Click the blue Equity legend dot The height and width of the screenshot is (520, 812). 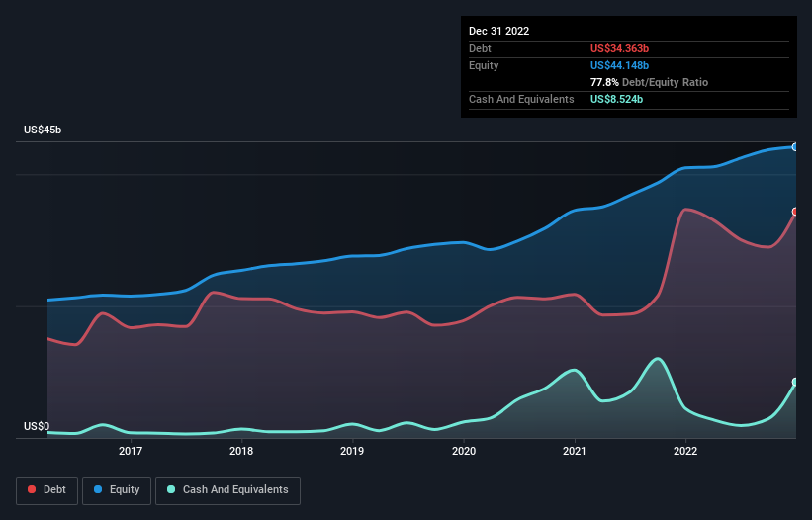[x=98, y=489]
